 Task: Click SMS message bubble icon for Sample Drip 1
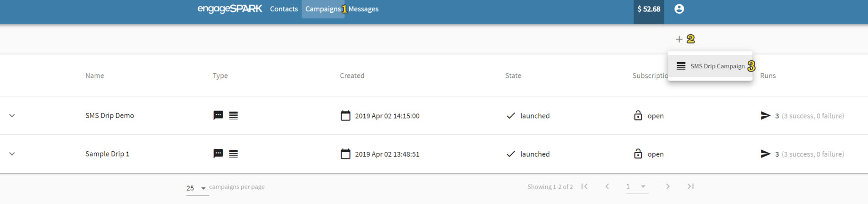(x=218, y=154)
